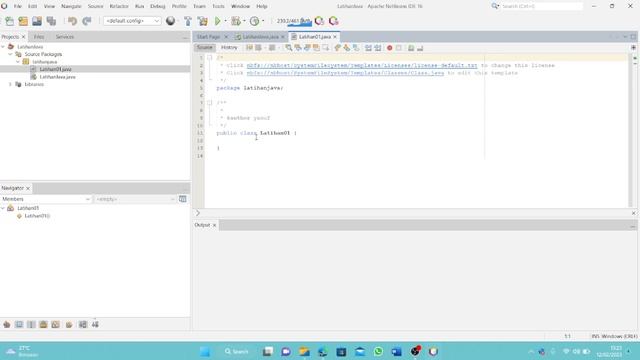
Task: Toggle the Source view button in editor
Action: (x=205, y=48)
